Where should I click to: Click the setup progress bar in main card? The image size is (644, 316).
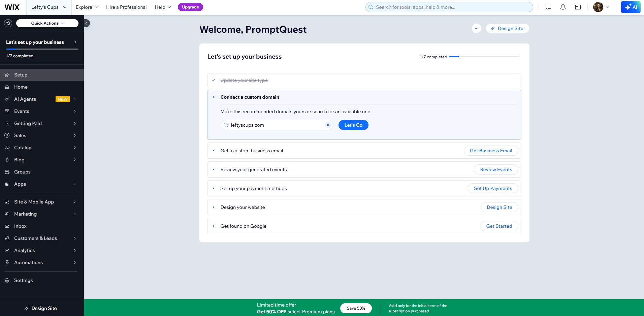(484, 57)
